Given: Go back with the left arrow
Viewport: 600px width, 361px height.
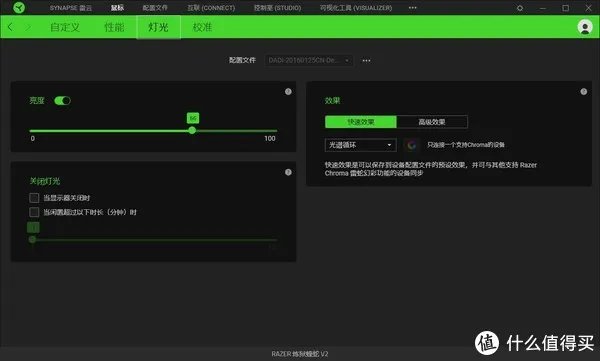Looking at the screenshot, I should pos(10,27).
